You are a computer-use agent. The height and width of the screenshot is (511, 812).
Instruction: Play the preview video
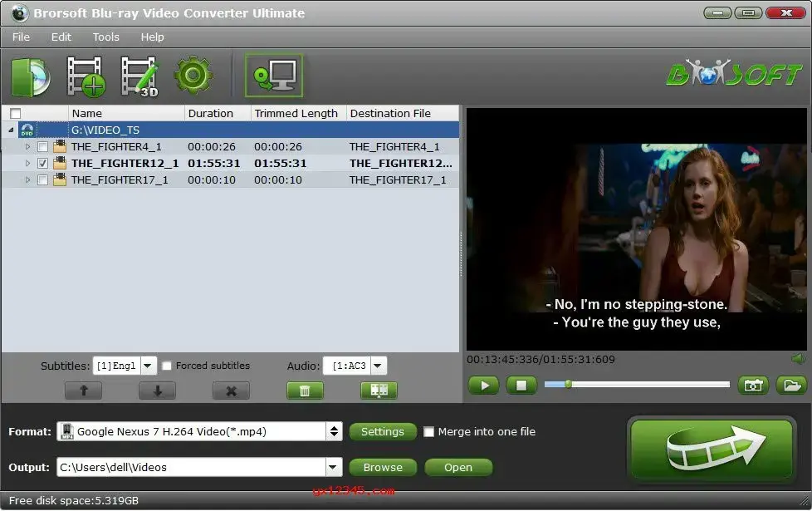pyautogui.click(x=484, y=385)
